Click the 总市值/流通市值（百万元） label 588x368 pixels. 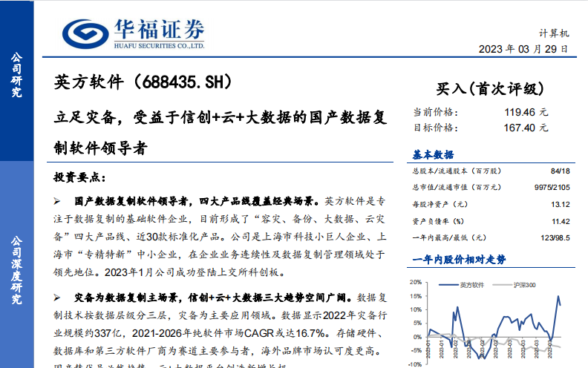click(x=457, y=188)
